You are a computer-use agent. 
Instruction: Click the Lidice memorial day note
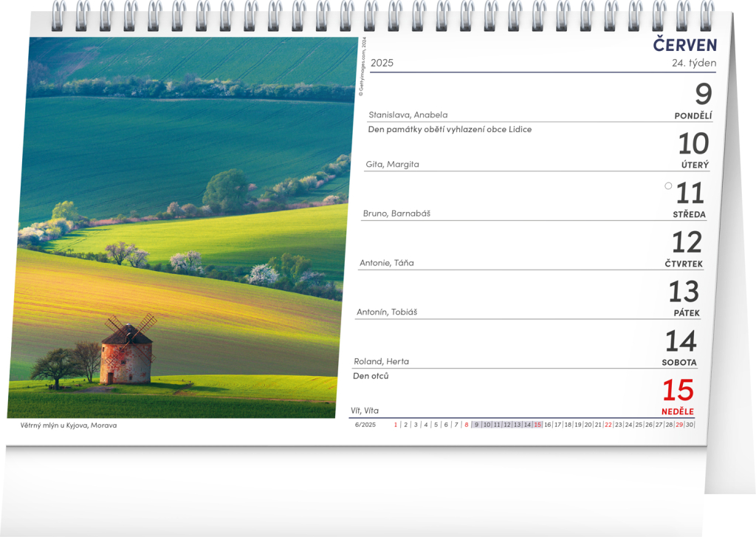coord(450,129)
